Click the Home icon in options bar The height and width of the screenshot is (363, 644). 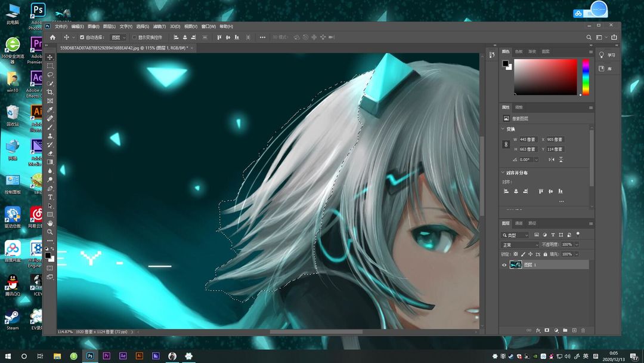(x=52, y=38)
